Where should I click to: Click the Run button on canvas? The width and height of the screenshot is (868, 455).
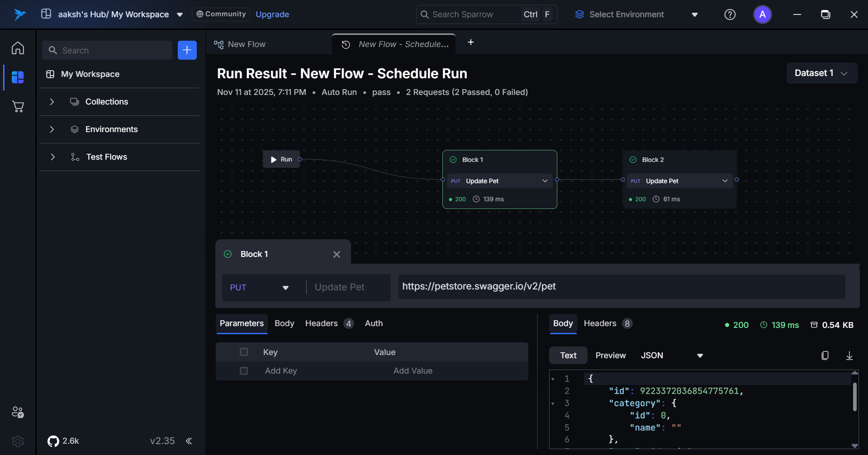coord(281,159)
